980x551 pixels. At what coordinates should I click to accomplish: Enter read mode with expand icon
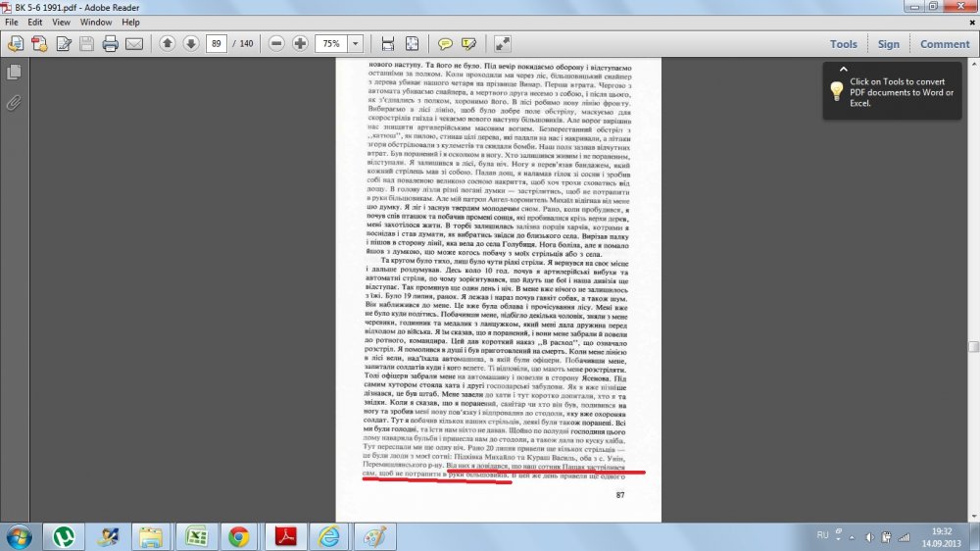pos(503,44)
